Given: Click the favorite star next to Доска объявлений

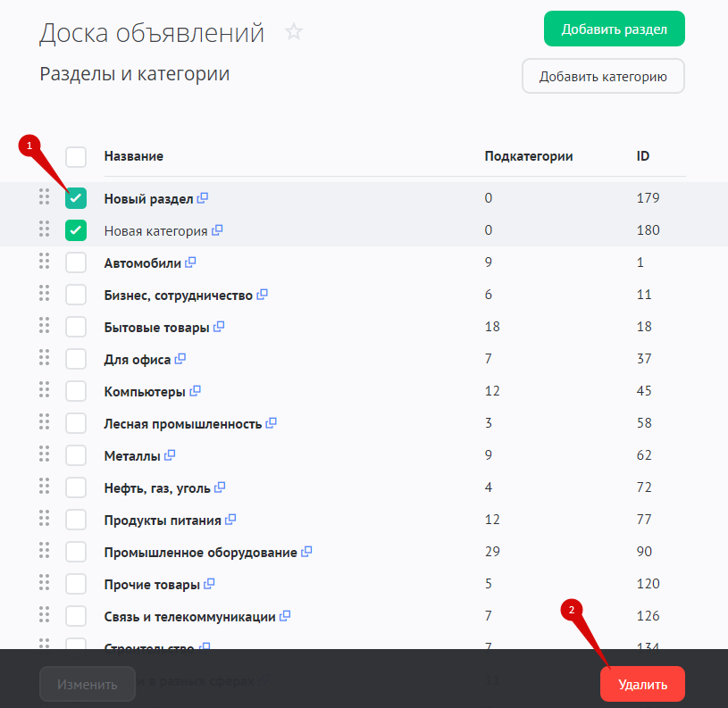Looking at the screenshot, I should (294, 33).
